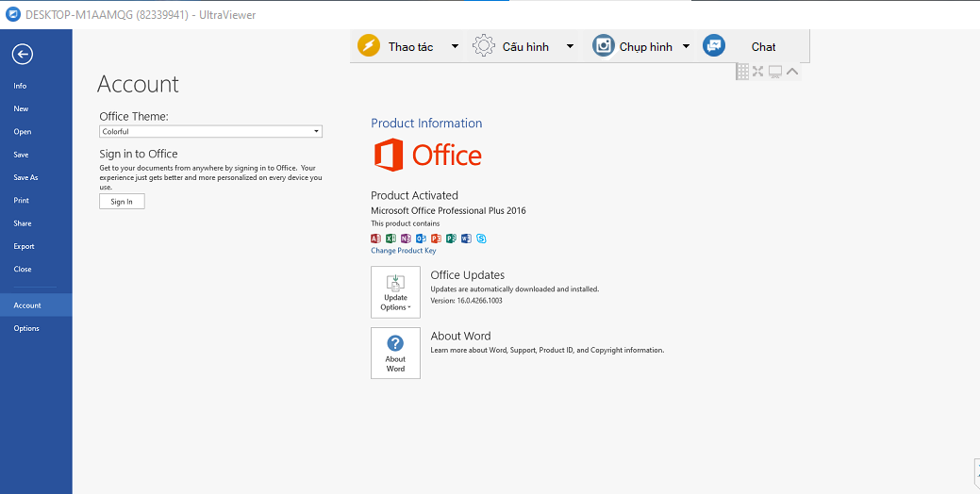Click the Change Product Key link

(403, 251)
